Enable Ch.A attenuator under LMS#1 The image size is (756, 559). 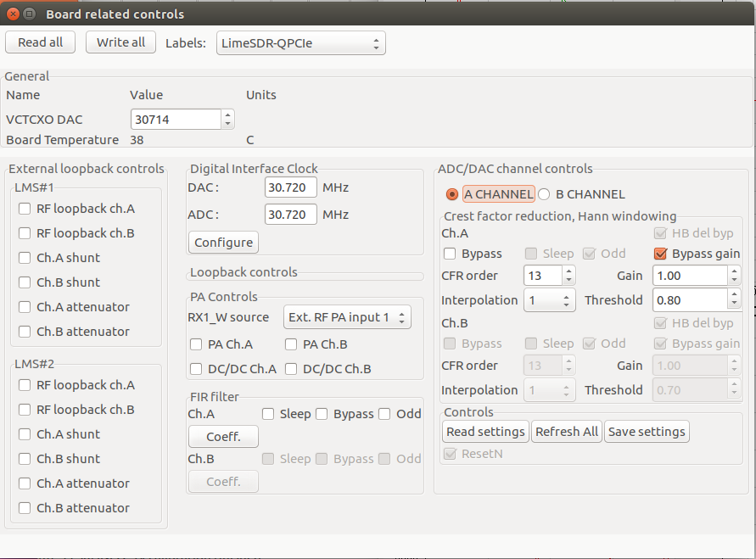point(24,307)
